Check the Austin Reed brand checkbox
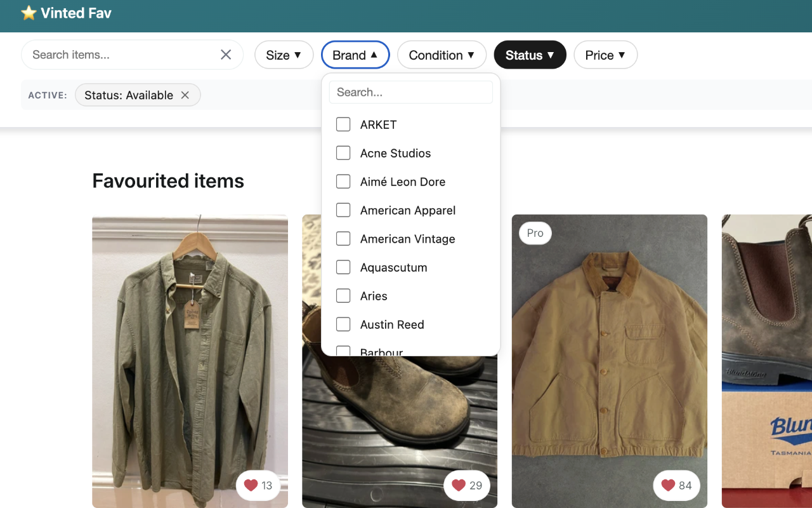This screenshot has width=812, height=508. point(343,324)
